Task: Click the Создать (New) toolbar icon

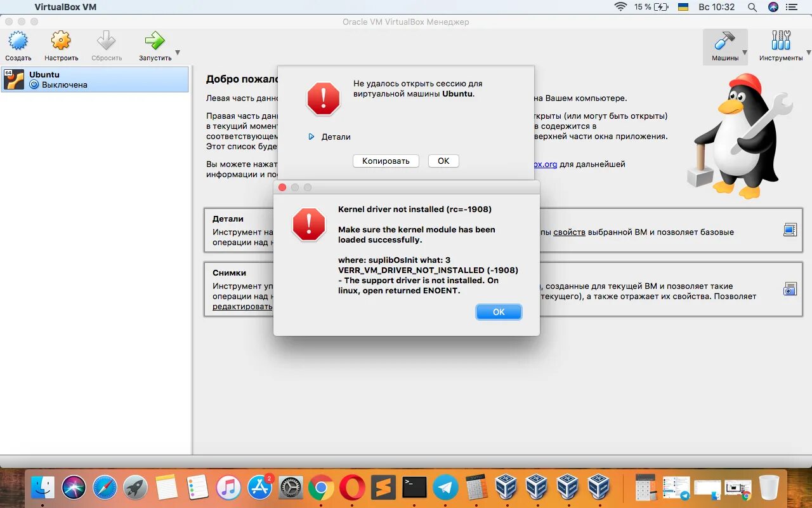Action: (18, 42)
